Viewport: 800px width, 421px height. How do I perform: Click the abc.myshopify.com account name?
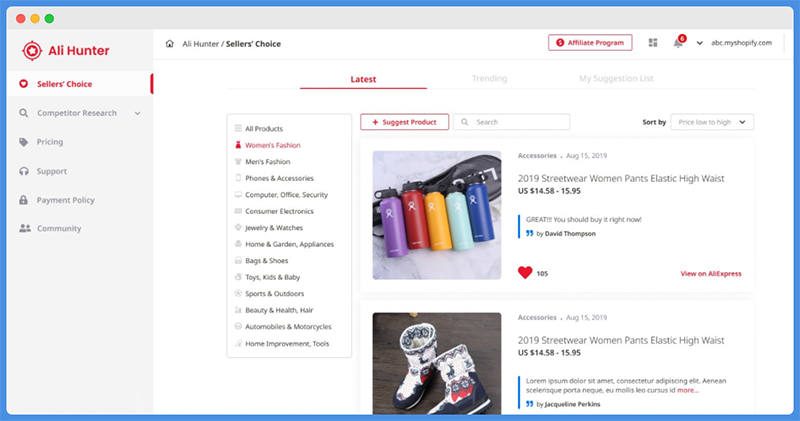point(741,43)
